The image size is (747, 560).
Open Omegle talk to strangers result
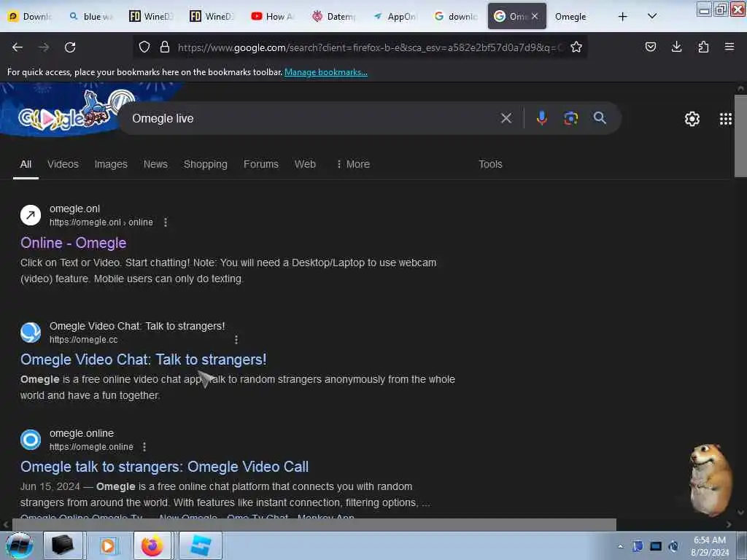click(x=164, y=467)
